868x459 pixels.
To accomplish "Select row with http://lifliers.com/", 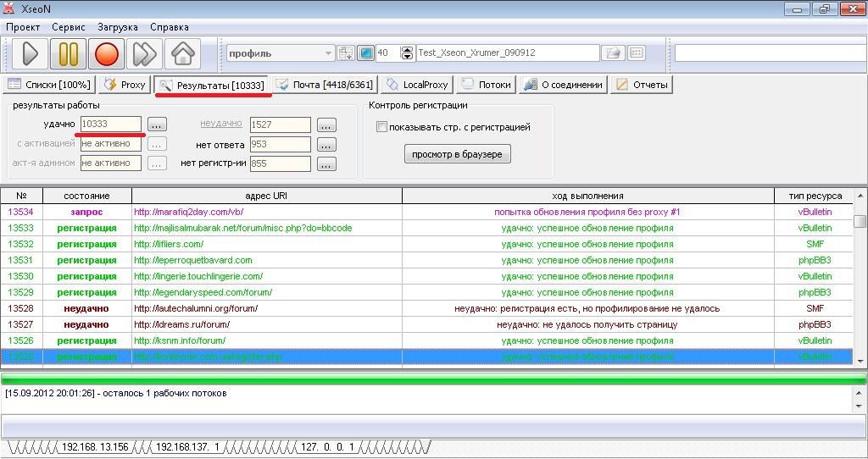I will coord(427,244).
